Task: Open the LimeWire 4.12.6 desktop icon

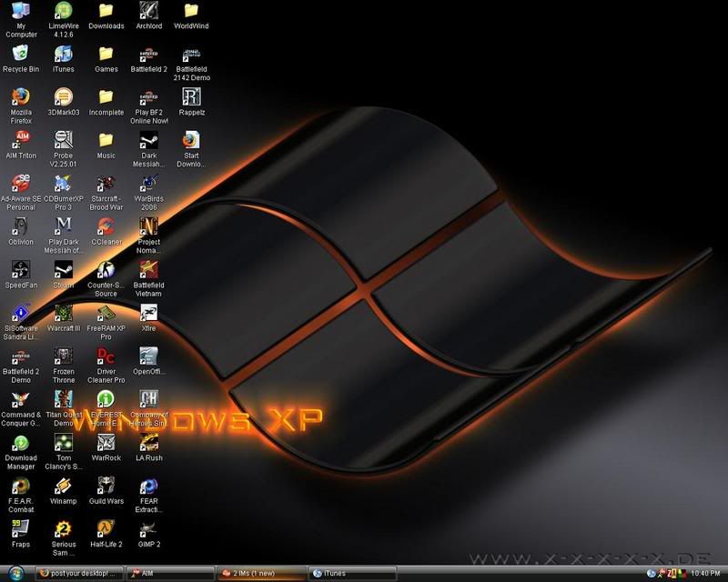Action: pyautogui.click(x=63, y=12)
